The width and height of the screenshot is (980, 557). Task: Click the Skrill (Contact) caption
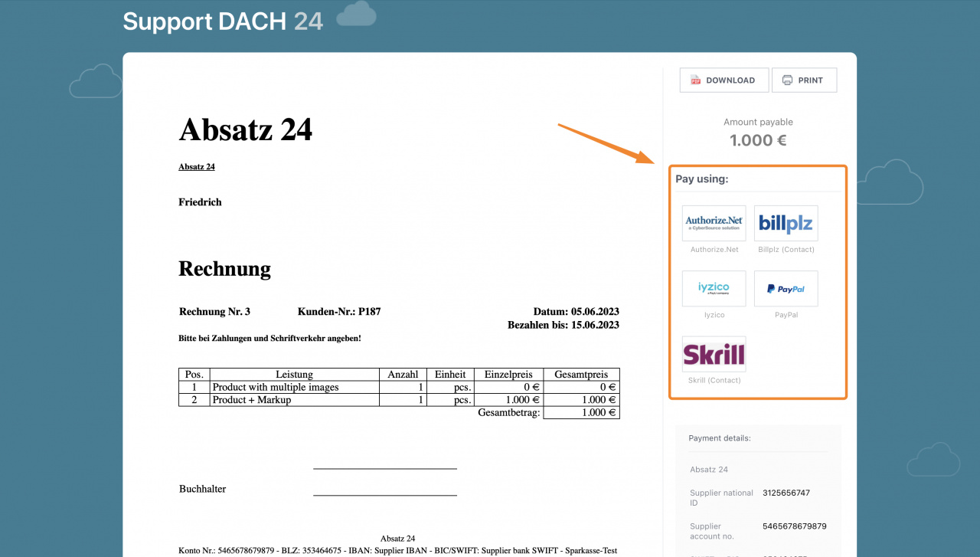coord(714,381)
